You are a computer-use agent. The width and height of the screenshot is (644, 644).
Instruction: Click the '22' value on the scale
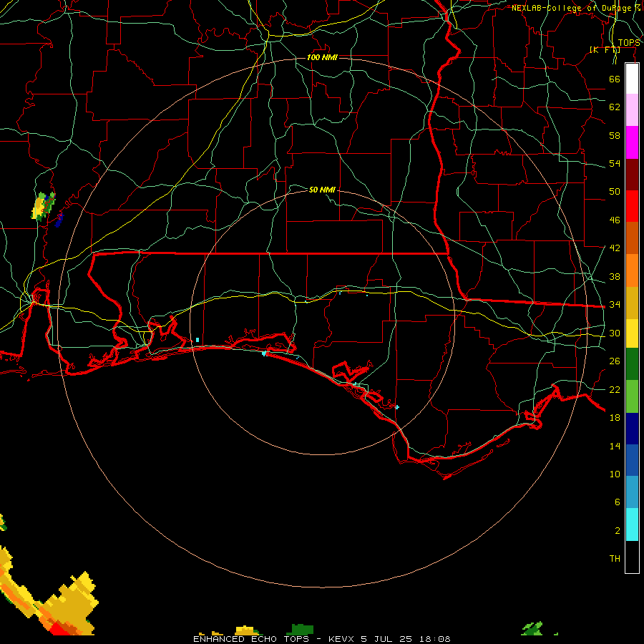(x=615, y=389)
